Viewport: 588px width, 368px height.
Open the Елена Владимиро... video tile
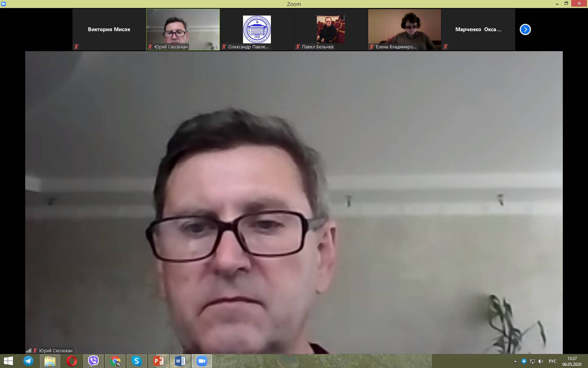(405, 29)
